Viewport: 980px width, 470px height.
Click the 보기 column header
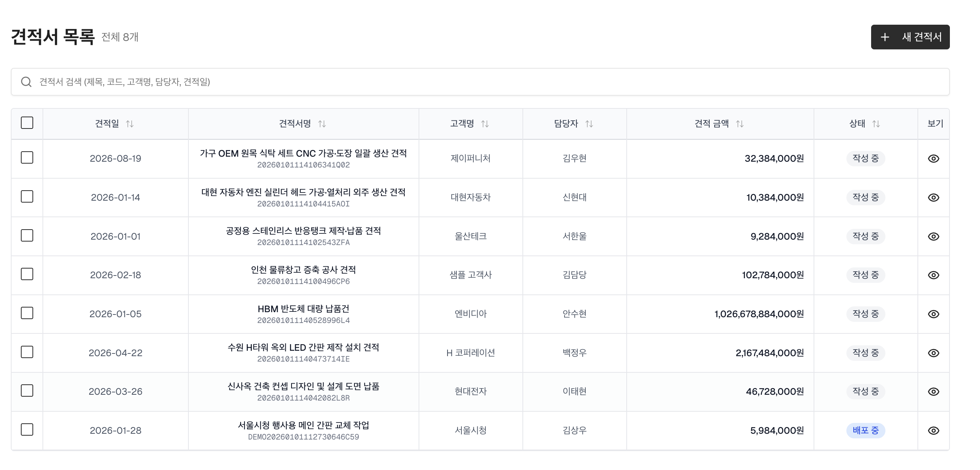coord(935,124)
